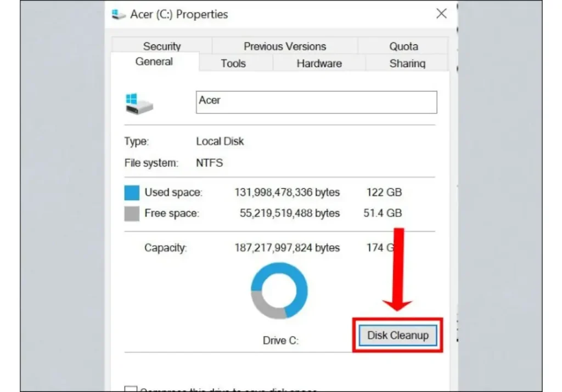Close the Acer (C:) Properties dialog

point(441,14)
